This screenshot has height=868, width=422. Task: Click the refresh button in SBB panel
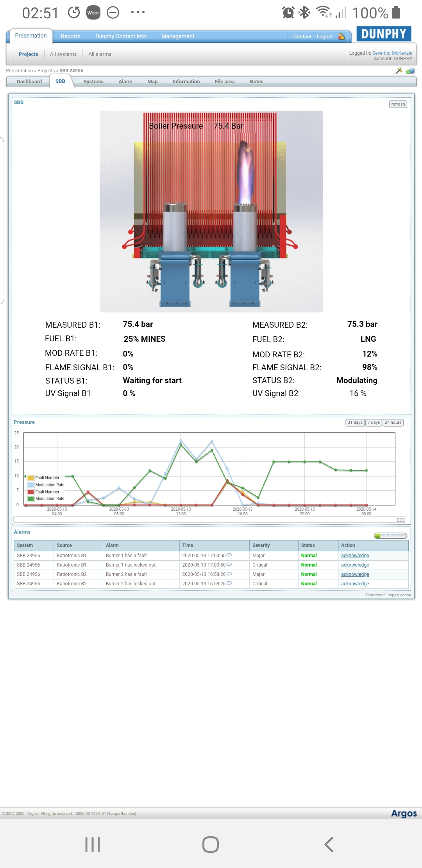[x=398, y=104]
